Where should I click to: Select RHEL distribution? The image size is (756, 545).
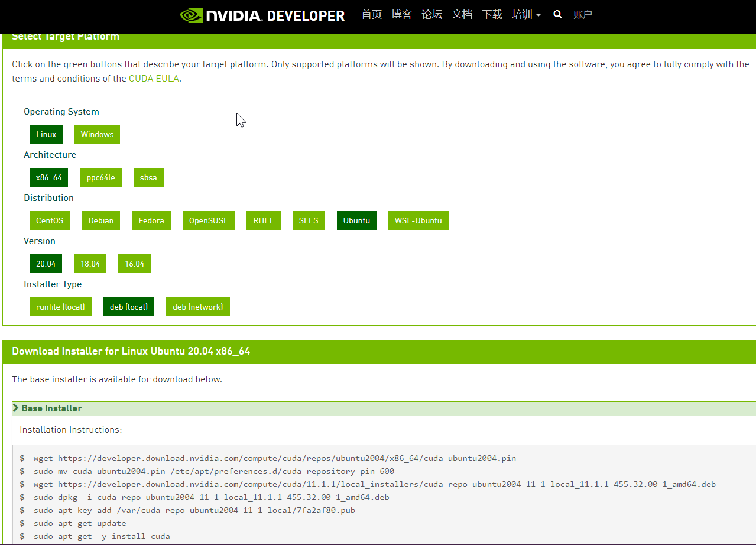264,220
